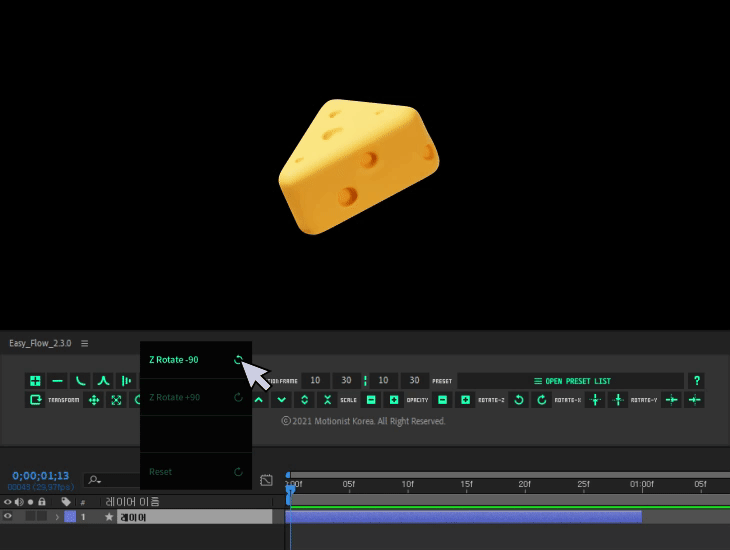
Task: Select the layer named 레이어
Action: tap(194, 517)
